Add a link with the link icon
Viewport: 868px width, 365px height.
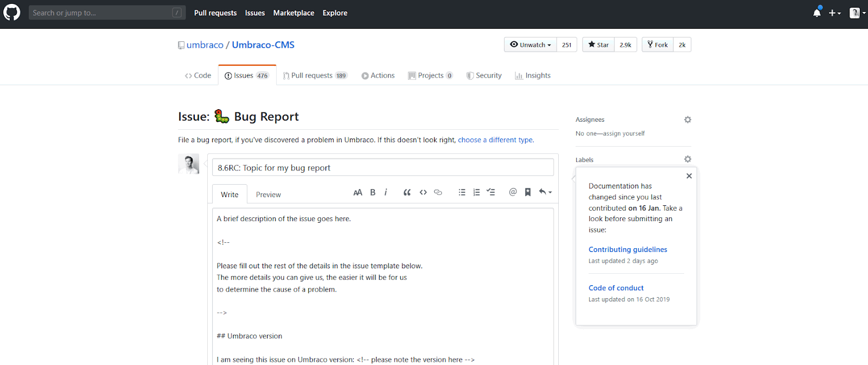438,192
